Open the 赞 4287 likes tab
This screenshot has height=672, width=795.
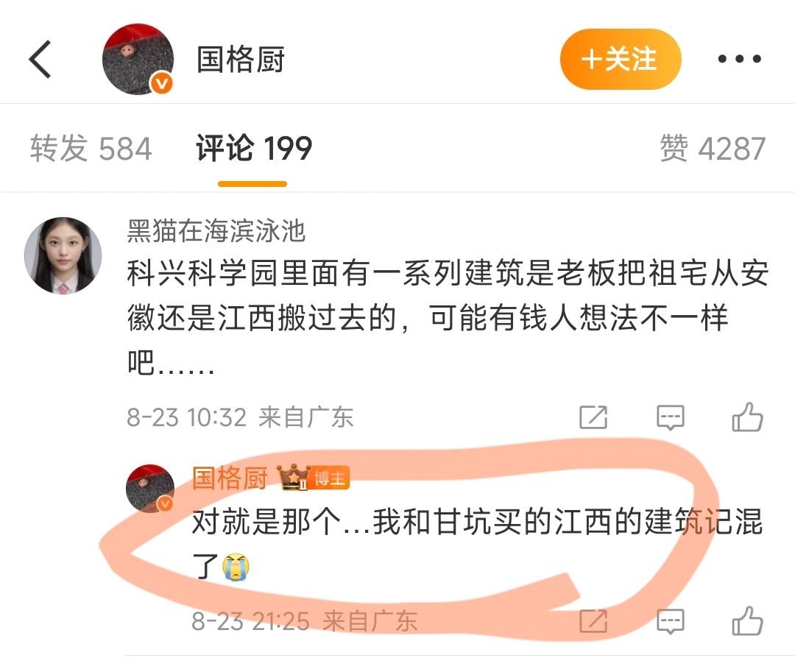[713, 149]
